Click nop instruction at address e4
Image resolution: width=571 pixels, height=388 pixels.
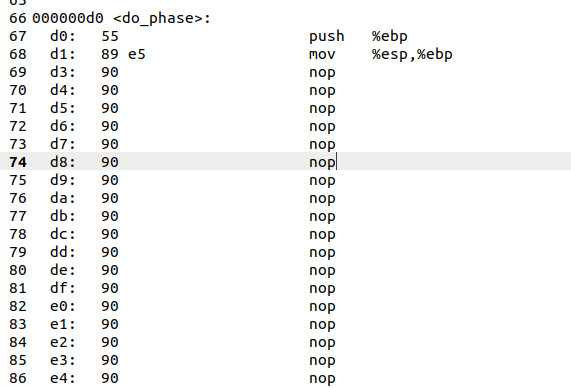coord(322,379)
